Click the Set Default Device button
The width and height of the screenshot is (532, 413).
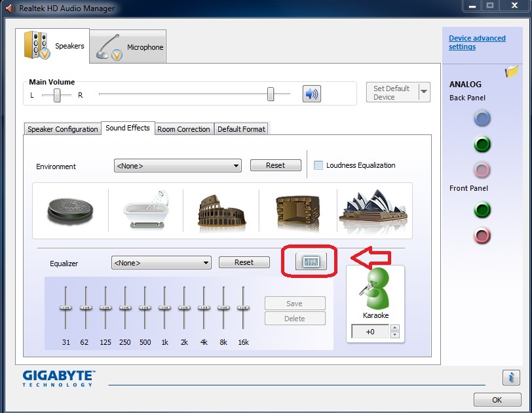pyautogui.click(x=392, y=92)
